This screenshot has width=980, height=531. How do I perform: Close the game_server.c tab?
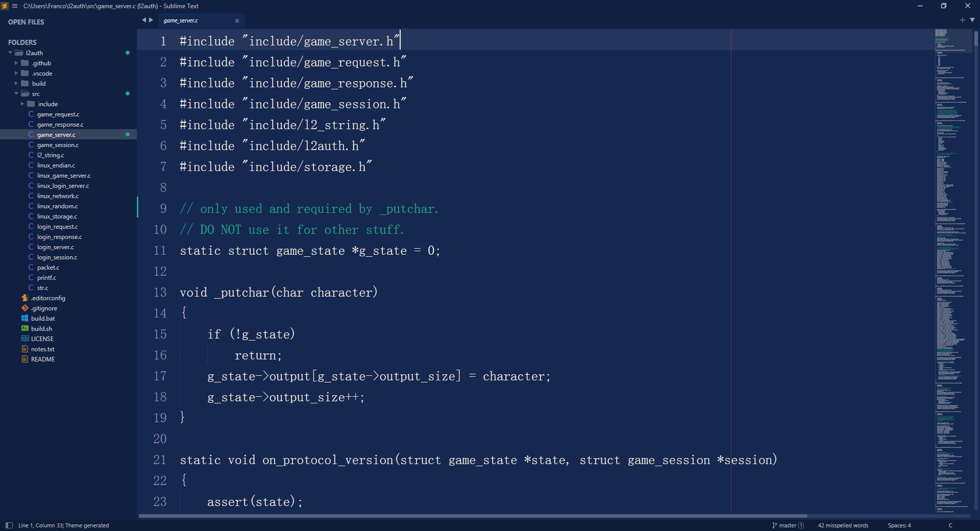tap(237, 21)
